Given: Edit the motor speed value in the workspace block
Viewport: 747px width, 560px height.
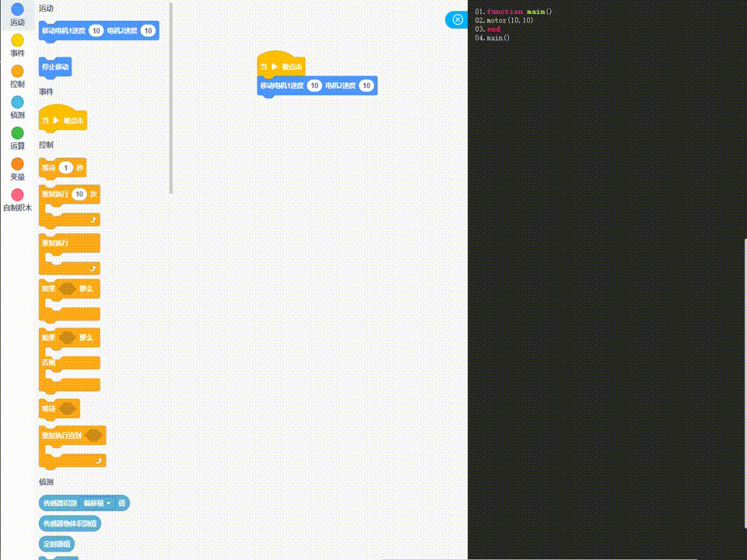Looking at the screenshot, I should pyautogui.click(x=314, y=86).
